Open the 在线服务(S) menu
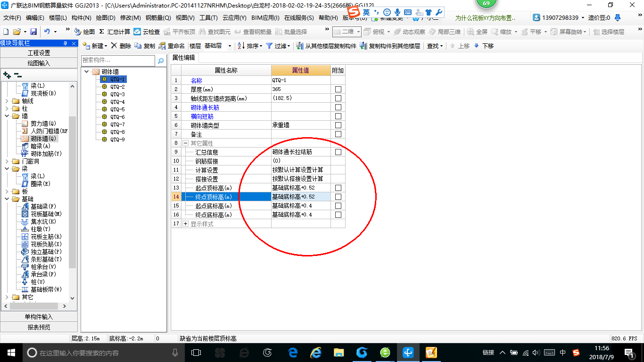 click(299, 18)
